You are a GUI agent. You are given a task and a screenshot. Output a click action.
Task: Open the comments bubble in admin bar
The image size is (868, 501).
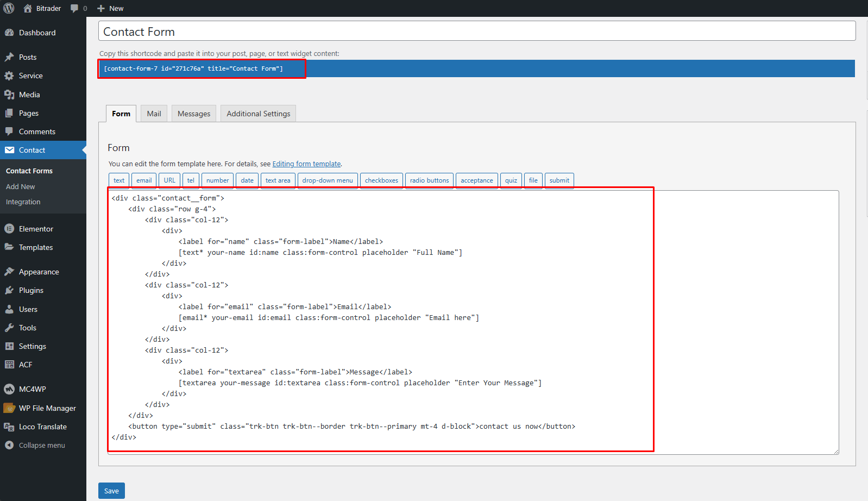pos(75,8)
